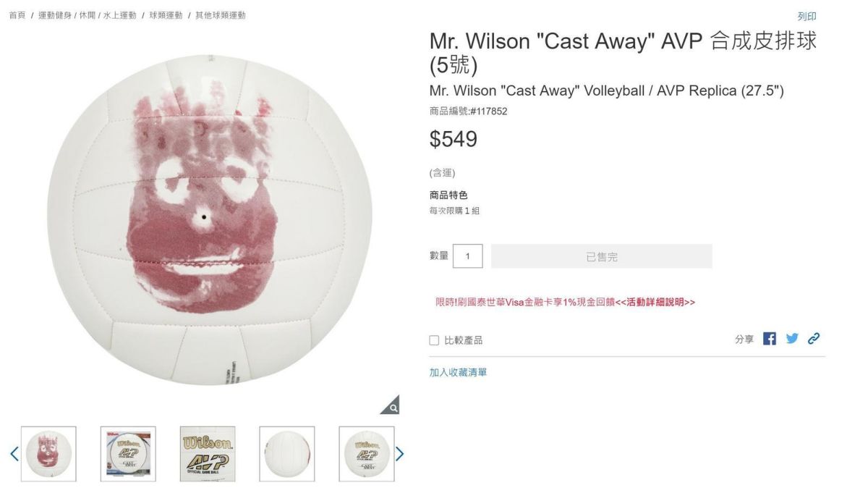Show previous thumbnails with left arrow

[x=14, y=454]
